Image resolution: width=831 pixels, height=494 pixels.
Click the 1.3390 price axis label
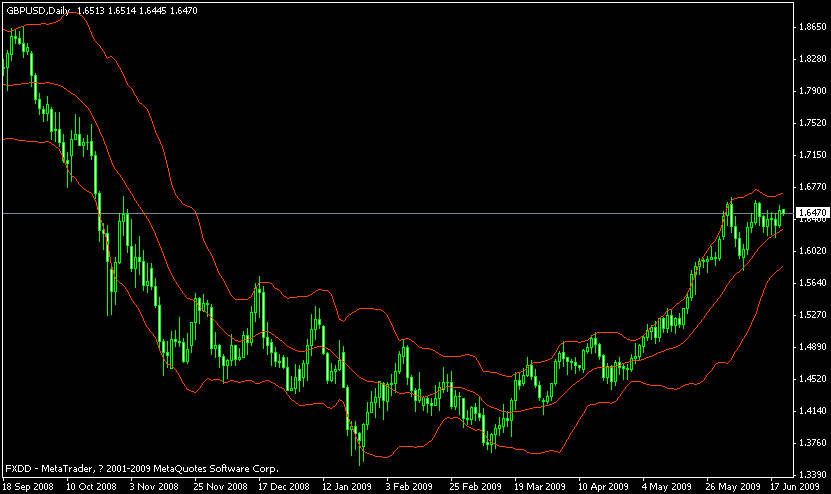pyautogui.click(x=812, y=474)
